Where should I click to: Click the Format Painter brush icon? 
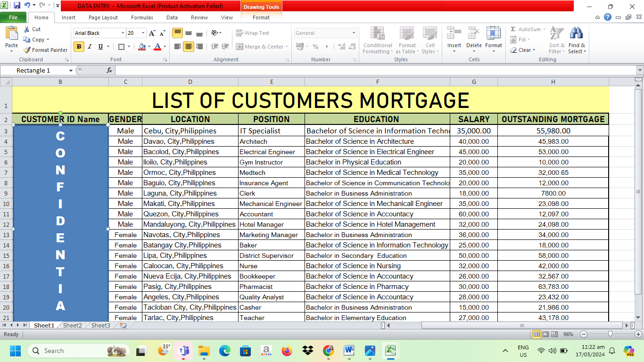pyautogui.click(x=27, y=50)
